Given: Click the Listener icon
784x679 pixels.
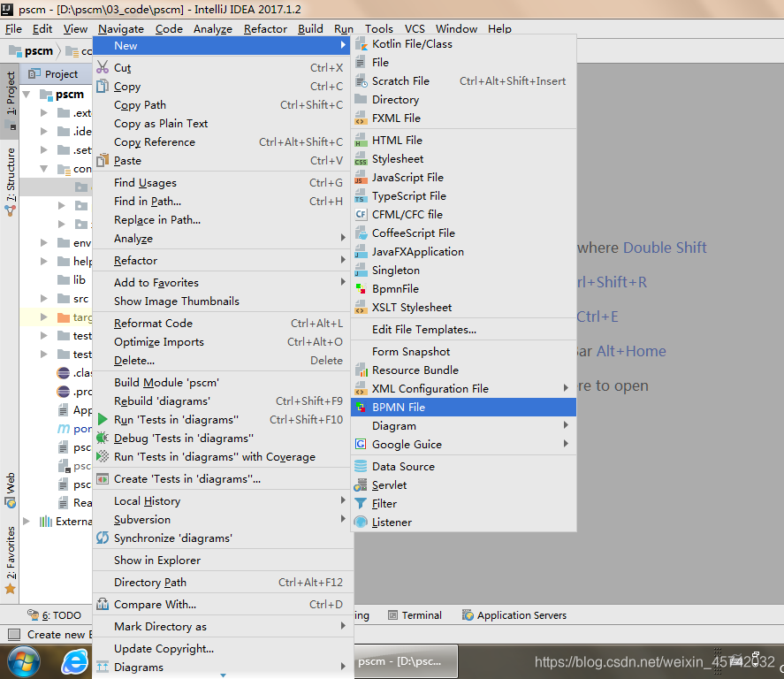Looking at the screenshot, I should coord(361,522).
